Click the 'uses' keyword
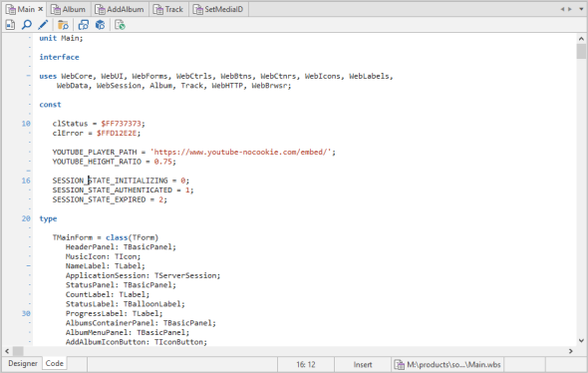588x373 pixels. click(x=48, y=76)
